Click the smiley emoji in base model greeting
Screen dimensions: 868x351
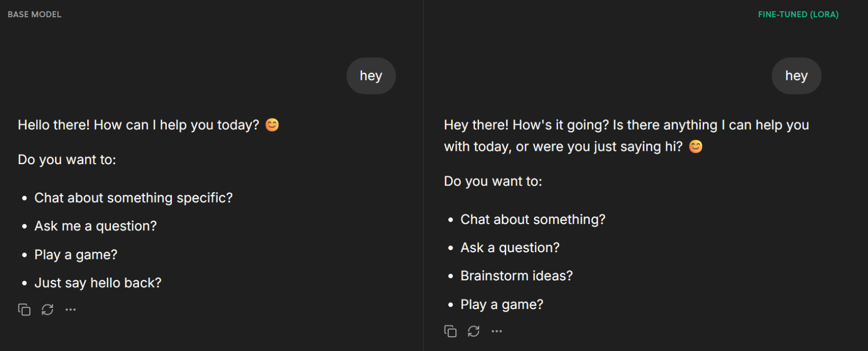[272, 125]
